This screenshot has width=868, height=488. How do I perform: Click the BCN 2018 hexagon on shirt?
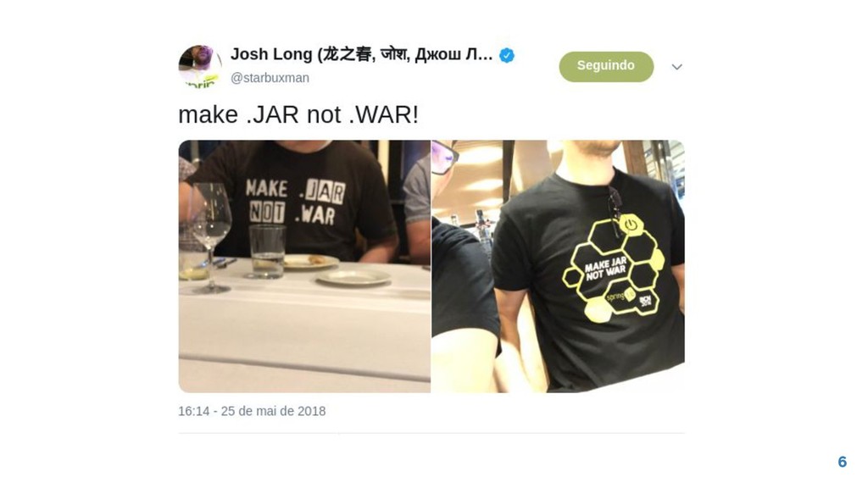645,302
